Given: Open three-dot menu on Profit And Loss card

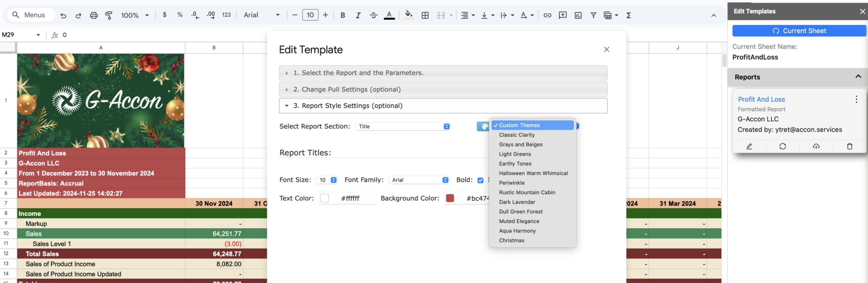Looking at the screenshot, I should click(856, 99).
